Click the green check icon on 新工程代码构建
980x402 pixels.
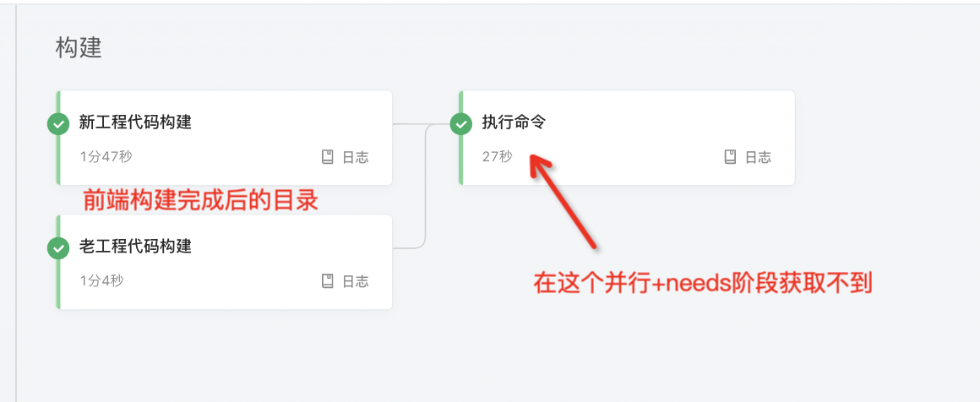tap(57, 124)
